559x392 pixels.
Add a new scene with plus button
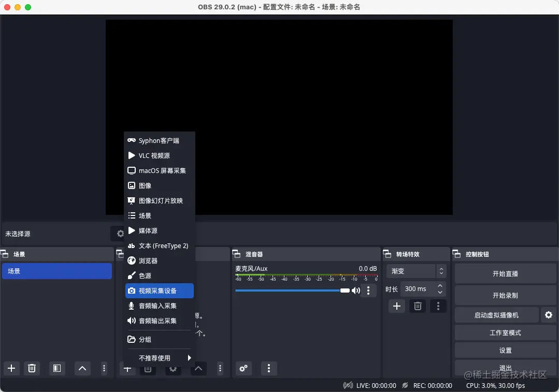pyautogui.click(x=11, y=368)
